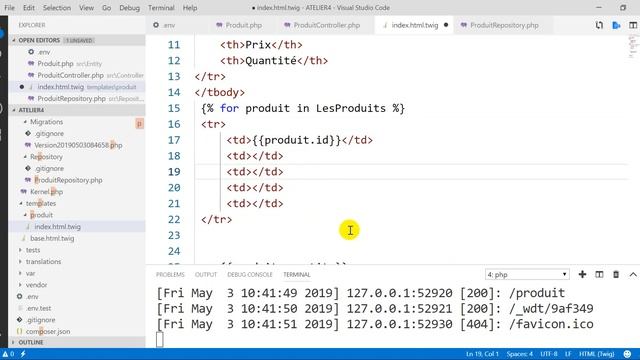Open the Edit menu
The image size is (640, 360).
tap(29, 8)
